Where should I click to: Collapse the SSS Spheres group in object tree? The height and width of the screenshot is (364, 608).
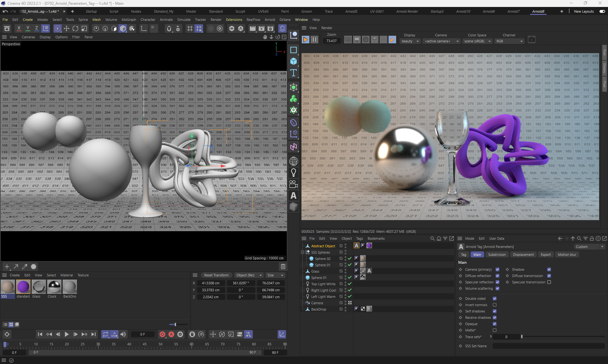303,252
